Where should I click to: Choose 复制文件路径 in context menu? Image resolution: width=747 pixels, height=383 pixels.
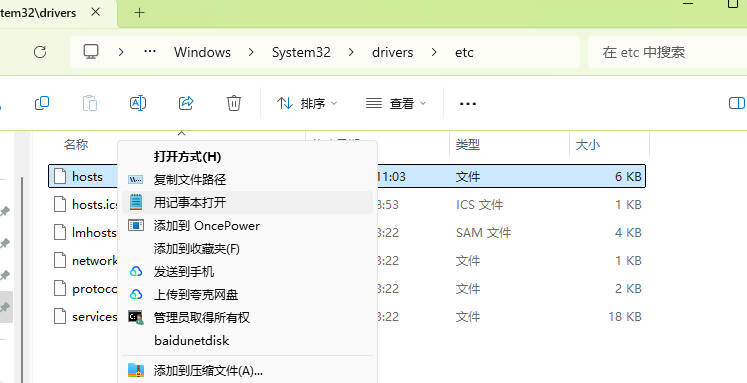[x=247, y=180]
